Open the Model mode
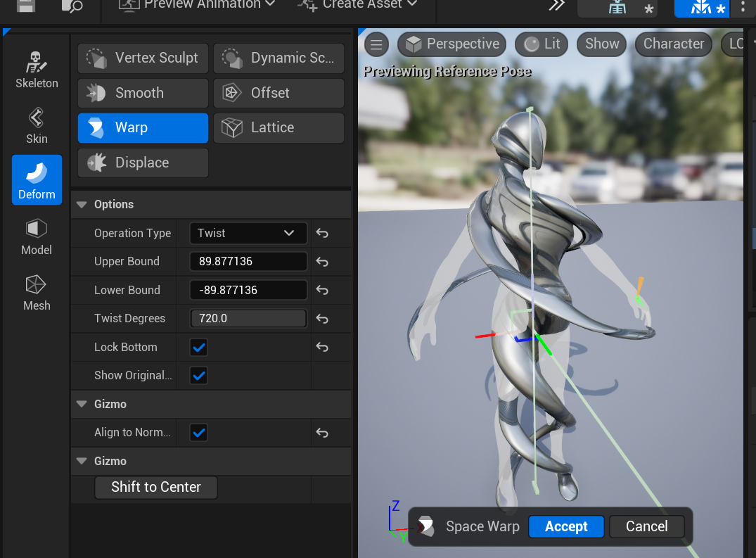This screenshot has width=756, height=558. (x=37, y=237)
